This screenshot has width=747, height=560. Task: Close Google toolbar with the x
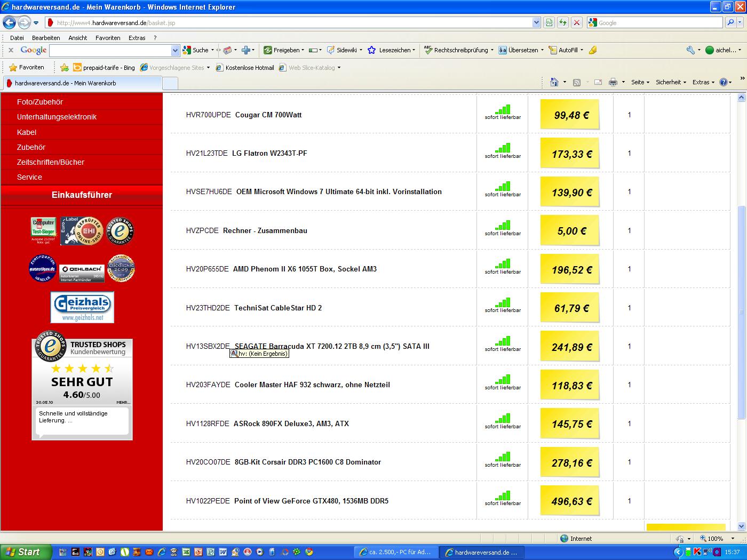pyautogui.click(x=11, y=50)
